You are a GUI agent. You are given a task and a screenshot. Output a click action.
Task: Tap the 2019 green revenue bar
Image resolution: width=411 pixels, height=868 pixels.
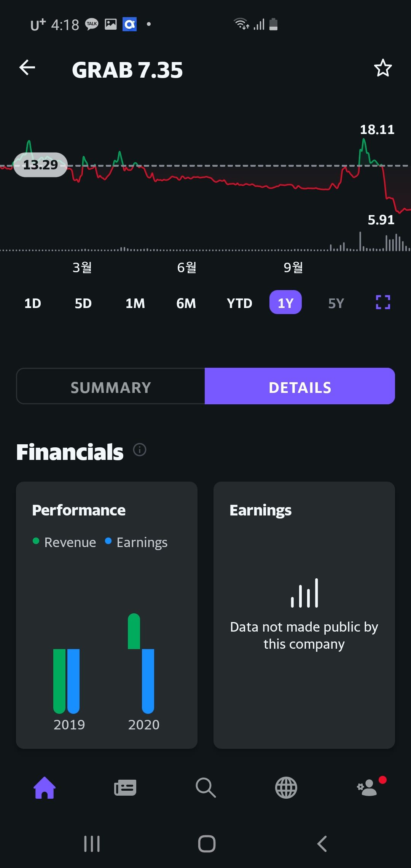pyautogui.click(x=59, y=681)
